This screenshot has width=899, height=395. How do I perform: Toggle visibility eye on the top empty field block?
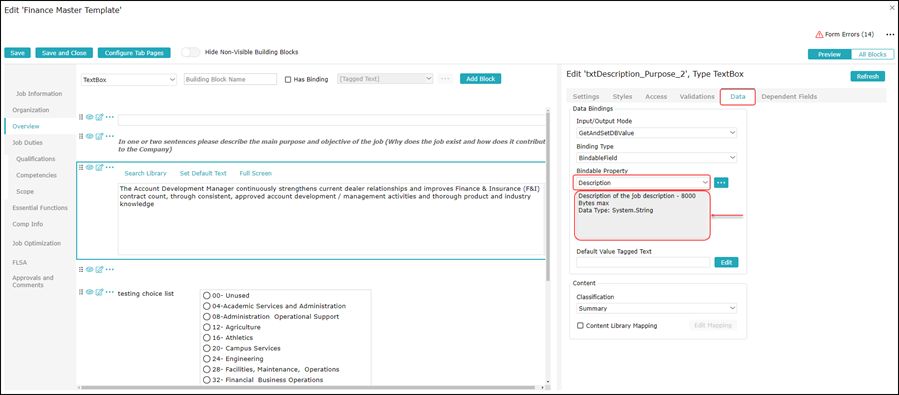(89, 117)
